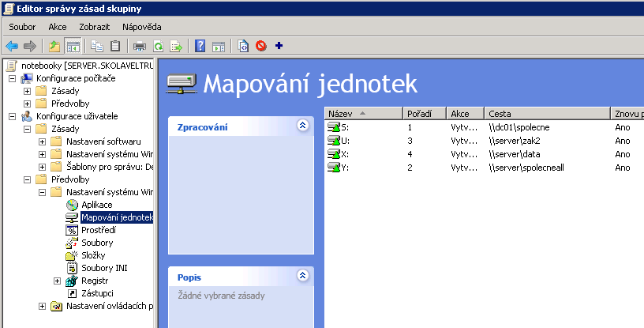The image size is (644, 328).
Task: Click the Up One Level folder icon
Action: [x=54, y=46]
